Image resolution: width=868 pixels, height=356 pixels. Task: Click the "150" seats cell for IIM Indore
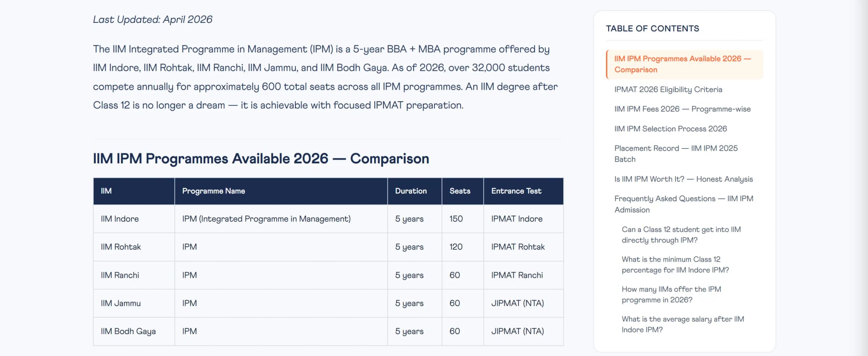463,219
